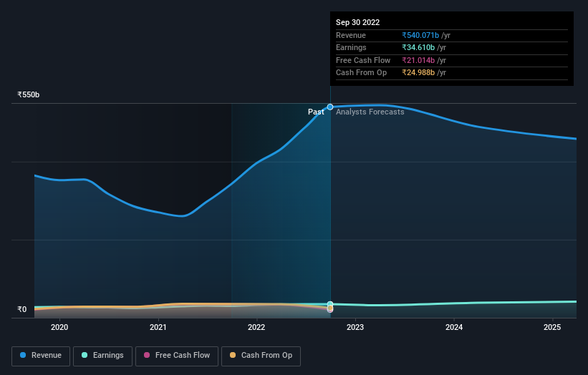Click the Cash From Op label in tooltip
588x375 pixels.
(x=361, y=73)
